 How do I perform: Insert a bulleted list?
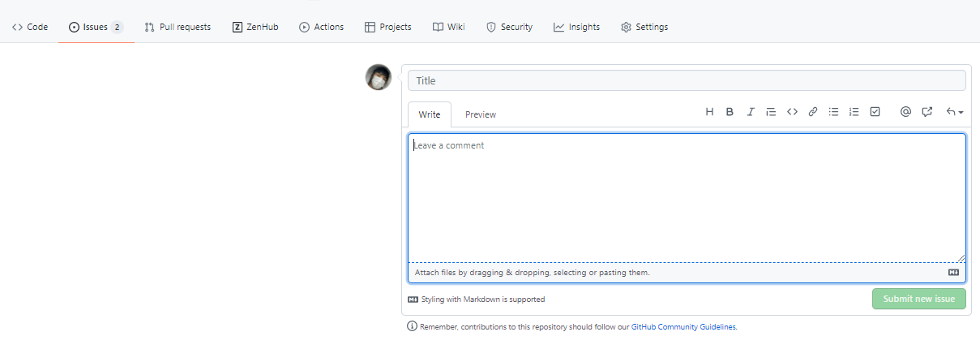pyautogui.click(x=833, y=112)
